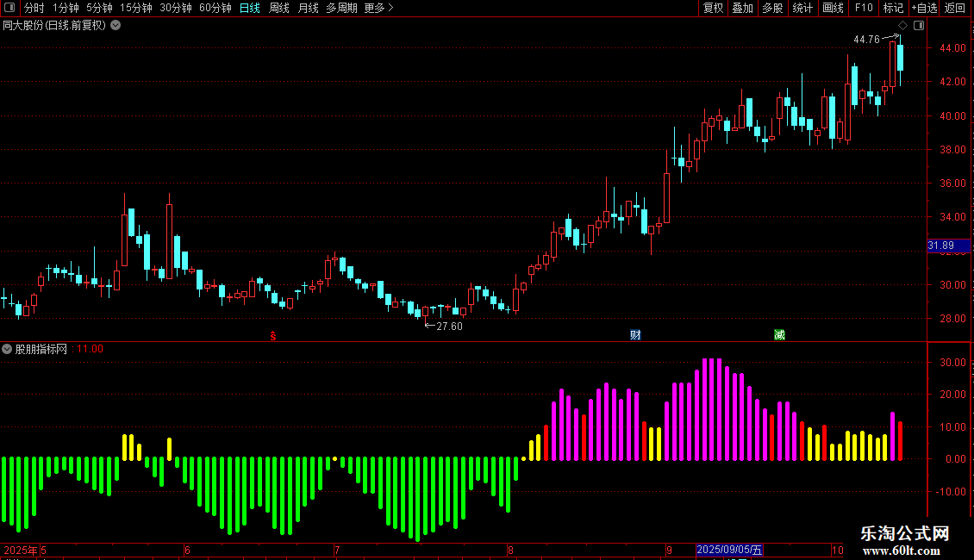Screen dimensions: 974x560
Task: Click month 10 on time axis
Action: point(837,550)
